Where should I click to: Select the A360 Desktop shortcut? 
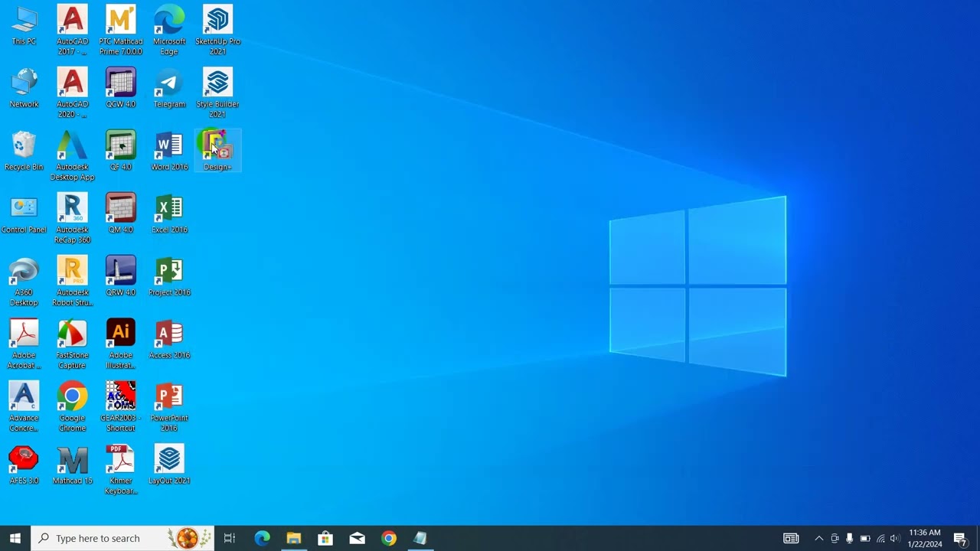coord(24,282)
